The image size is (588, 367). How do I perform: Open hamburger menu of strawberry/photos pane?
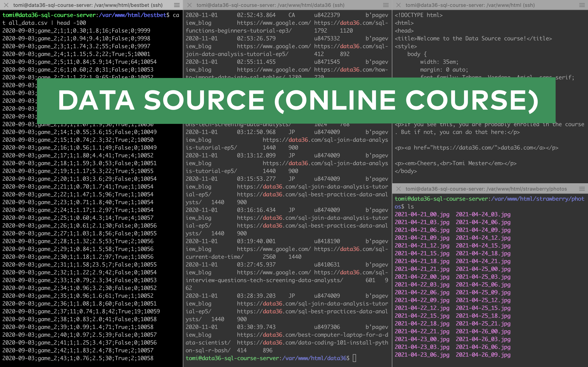click(x=582, y=189)
